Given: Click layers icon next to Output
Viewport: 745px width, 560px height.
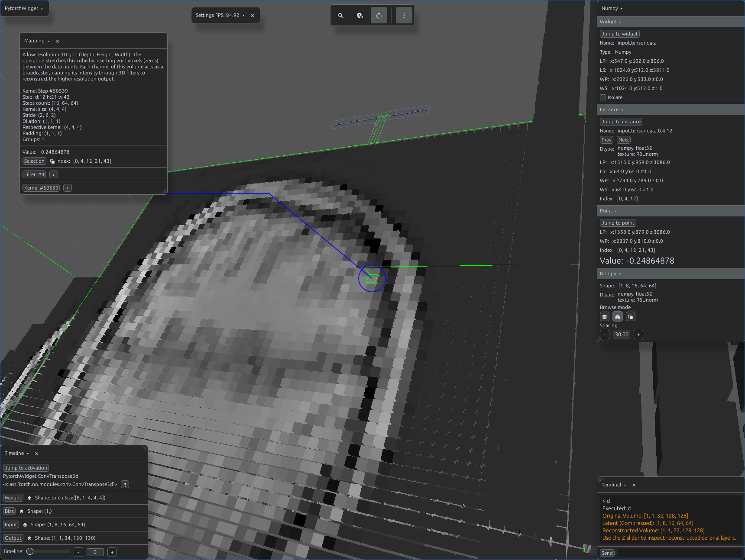Looking at the screenshot, I should (x=29, y=538).
